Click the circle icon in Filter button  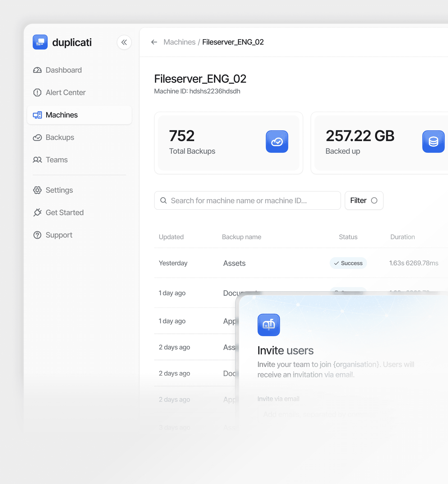[374, 200]
